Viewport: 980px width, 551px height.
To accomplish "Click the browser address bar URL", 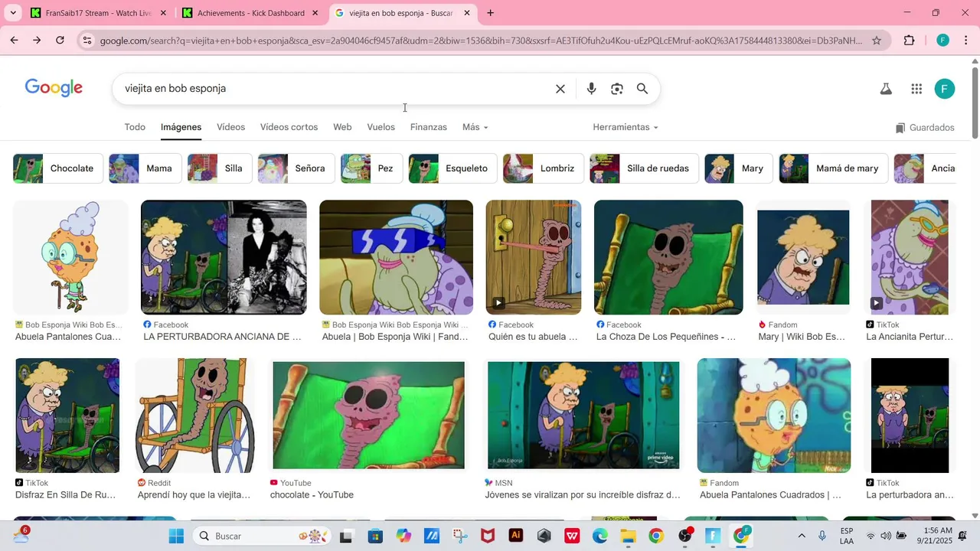I will [x=481, y=41].
